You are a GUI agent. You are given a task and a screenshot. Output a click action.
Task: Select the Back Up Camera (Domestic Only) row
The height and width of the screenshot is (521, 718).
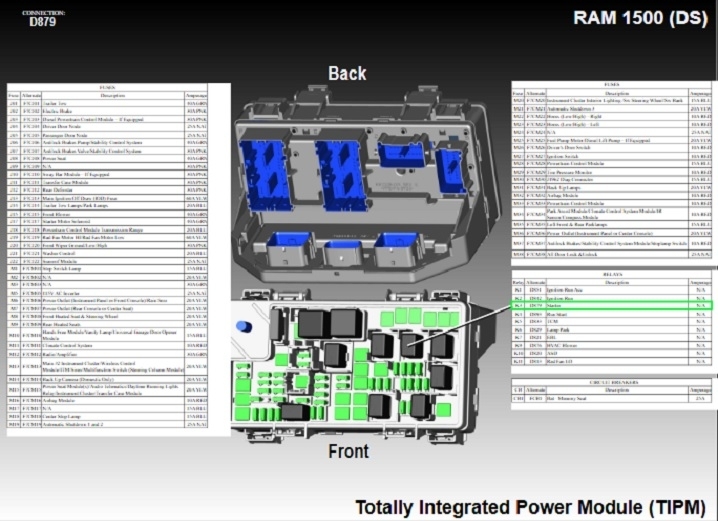pyautogui.click(x=107, y=380)
